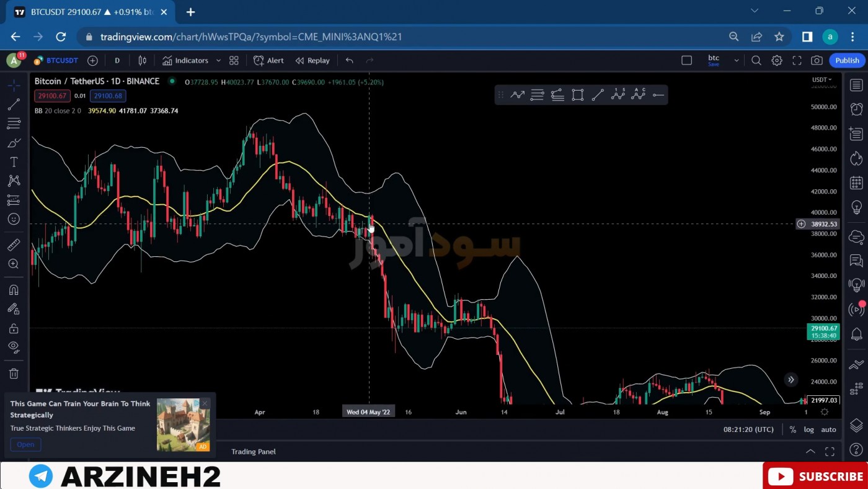Viewport: 868px width, 489px height.
Task: Select the BTCUSDT browser tab
Action: [x=92, y=12]
